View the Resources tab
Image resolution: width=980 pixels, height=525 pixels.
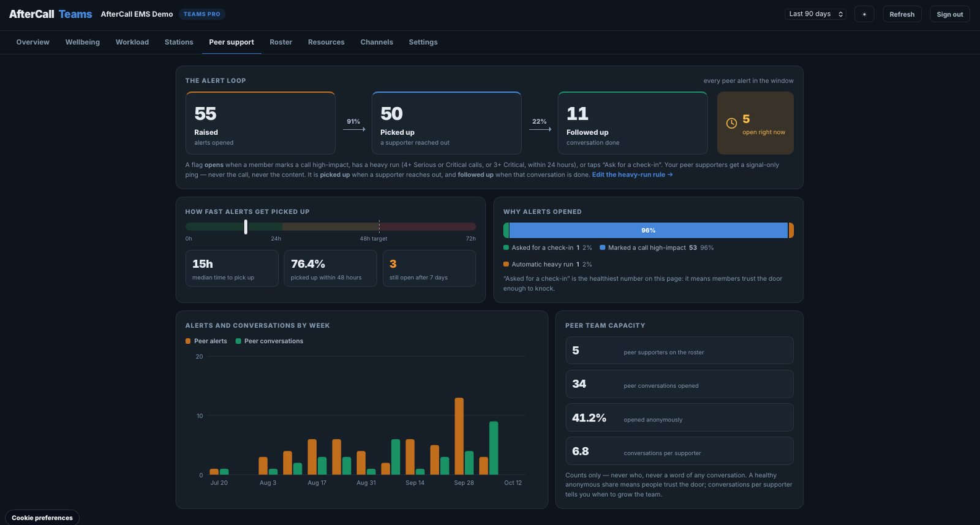(326, 42)
